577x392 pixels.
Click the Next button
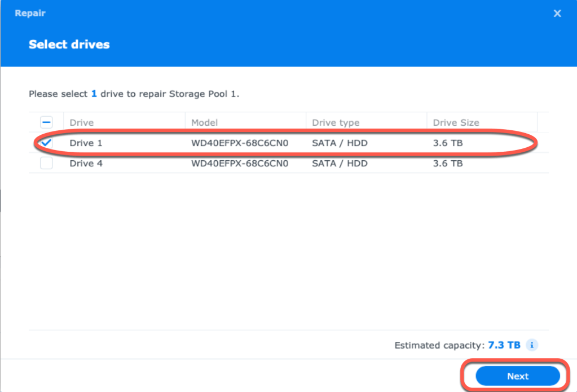point(517,376)
